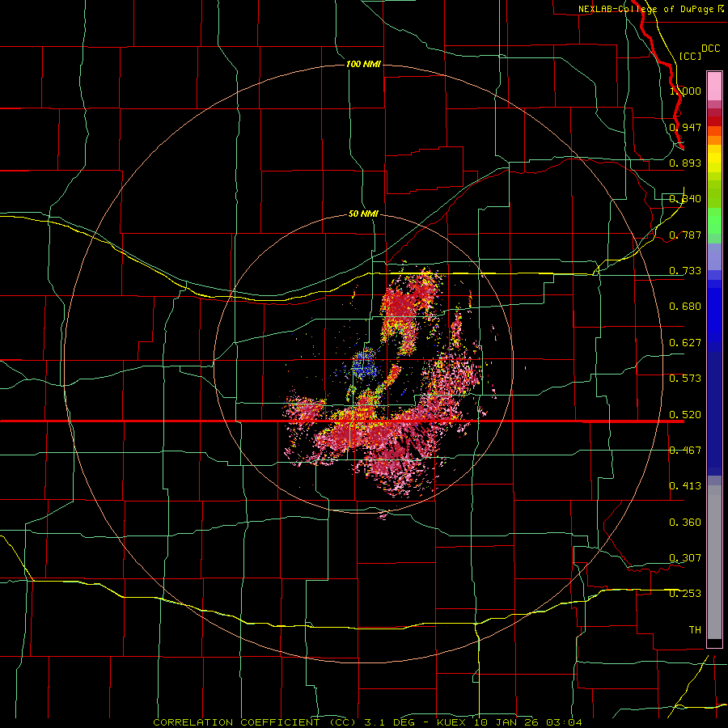Click the 0.307 scale value
This screenshot has height=728, width=728.
(685, 558)
